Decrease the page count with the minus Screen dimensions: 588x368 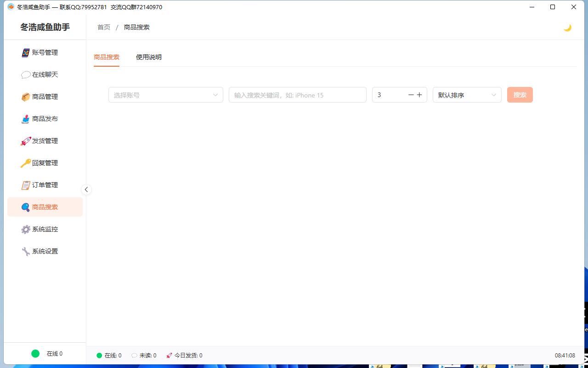coord(411,95)
